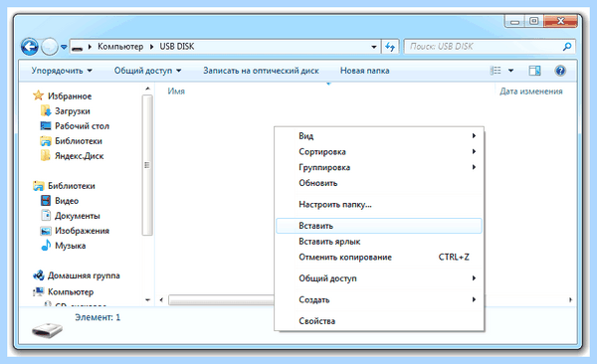This screenshot has width=597, height=364.
Task: Open the Общий доступ toolbar menu
Action: pyautogui.click(x=147, y=71)
